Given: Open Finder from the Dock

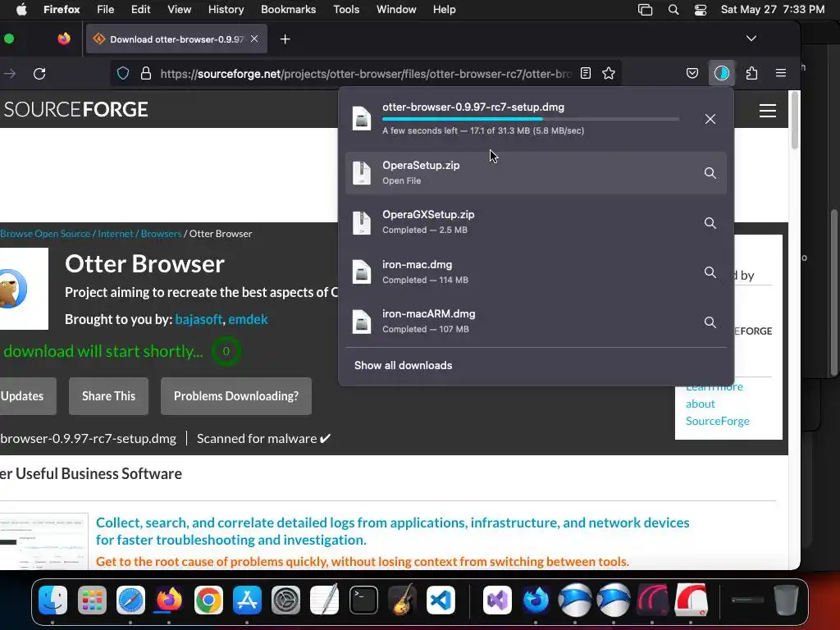Looking at the screenshot, I should [x=52, y=600].
